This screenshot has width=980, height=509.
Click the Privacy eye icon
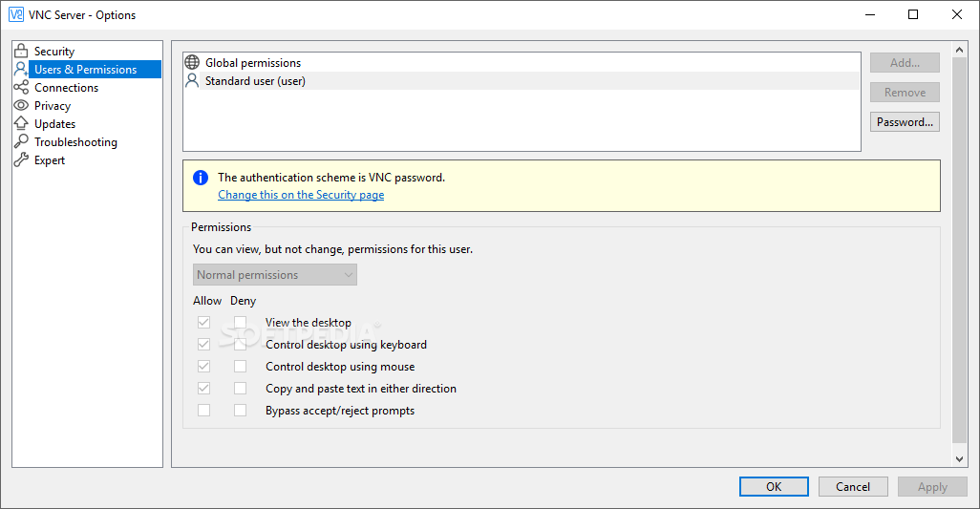tap(21, 106)
